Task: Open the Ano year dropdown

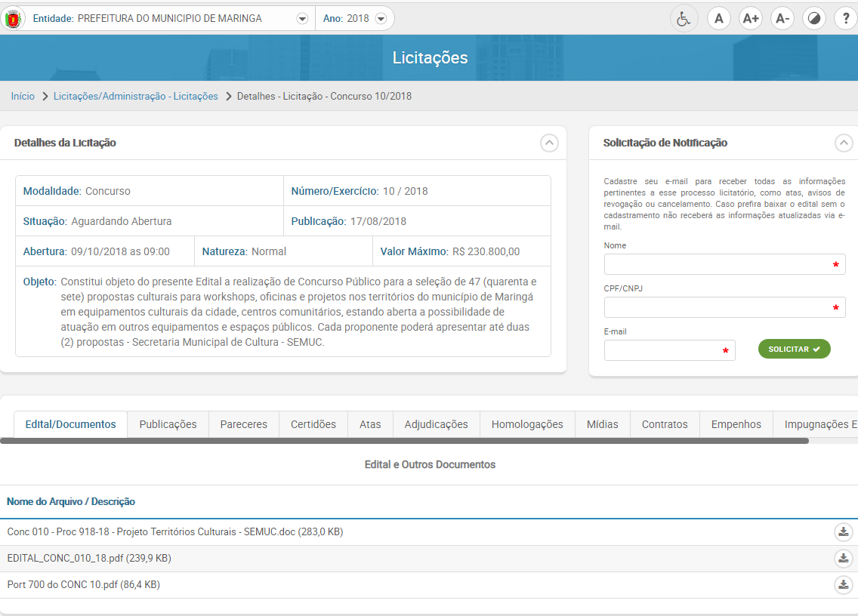Action: [x=381, y=19]
